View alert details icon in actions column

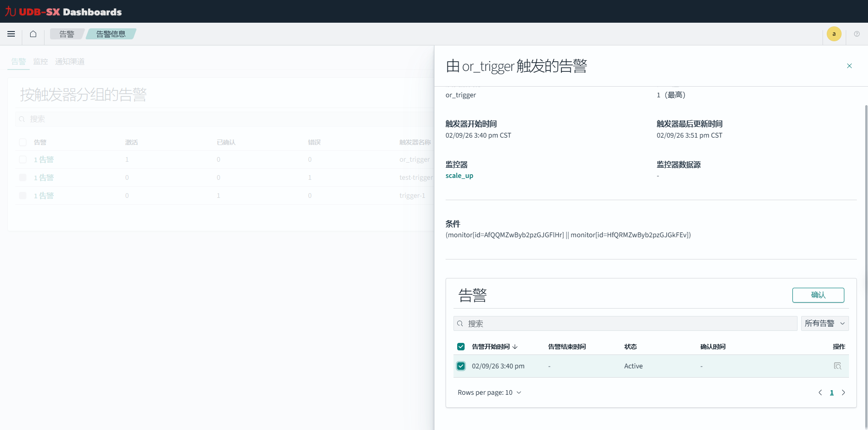pyautogui.click(x=837, y=366)
